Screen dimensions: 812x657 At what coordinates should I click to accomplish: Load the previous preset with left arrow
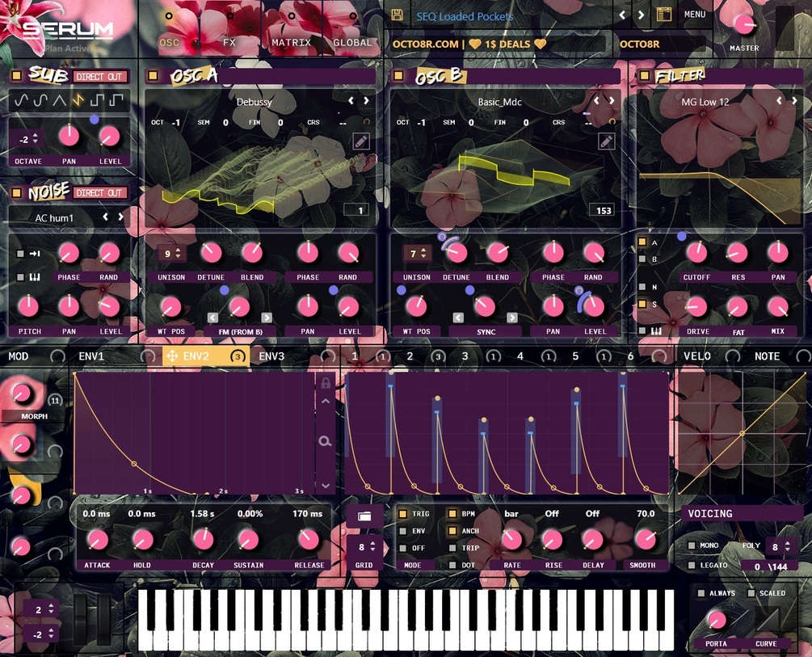(622, 15)
